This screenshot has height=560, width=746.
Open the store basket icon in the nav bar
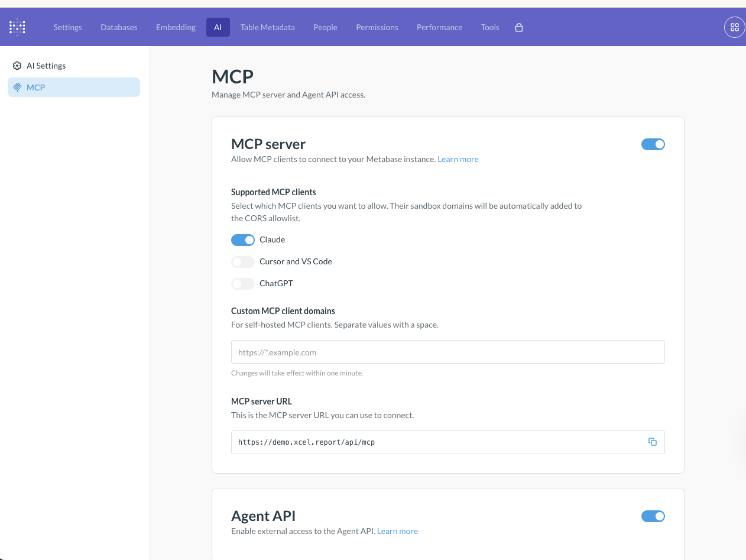pos(519,27)
